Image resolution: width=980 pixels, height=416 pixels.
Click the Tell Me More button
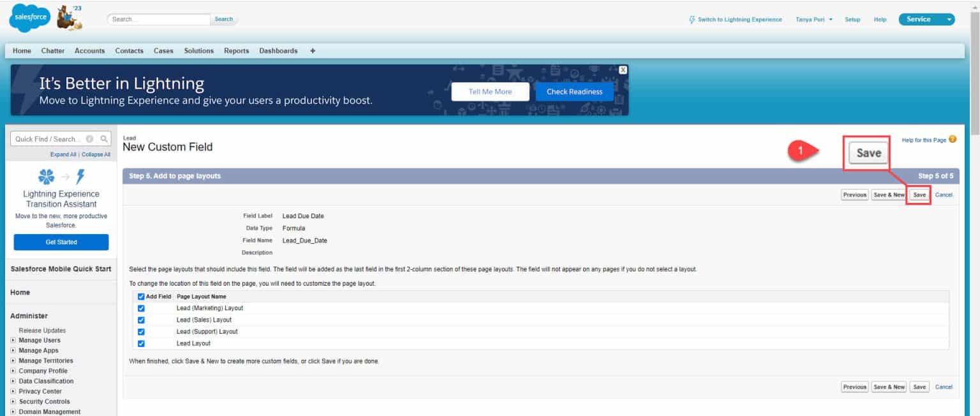coord(490,92)
